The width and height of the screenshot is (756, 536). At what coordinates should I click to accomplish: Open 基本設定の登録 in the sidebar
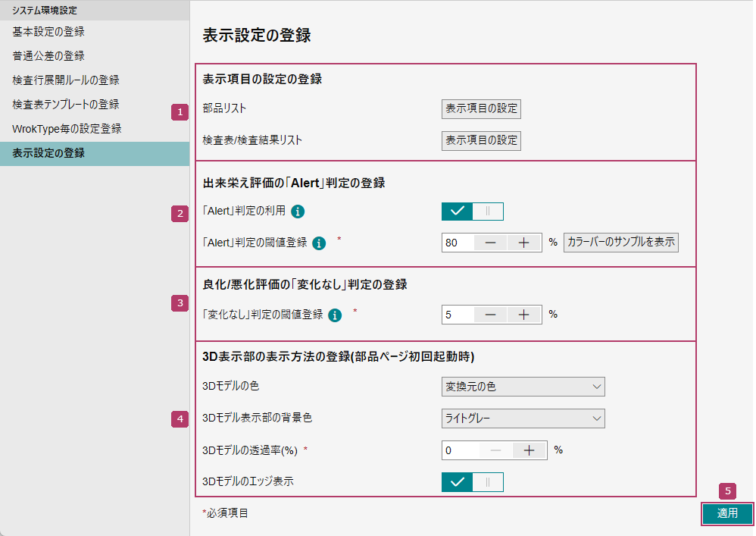[x=48, y=32]
